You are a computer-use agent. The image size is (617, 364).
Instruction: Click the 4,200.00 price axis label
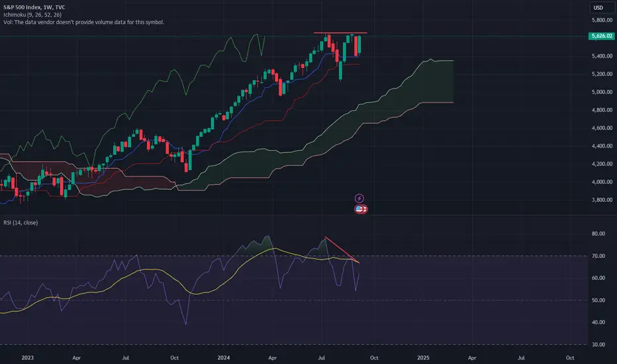(602, 163)
